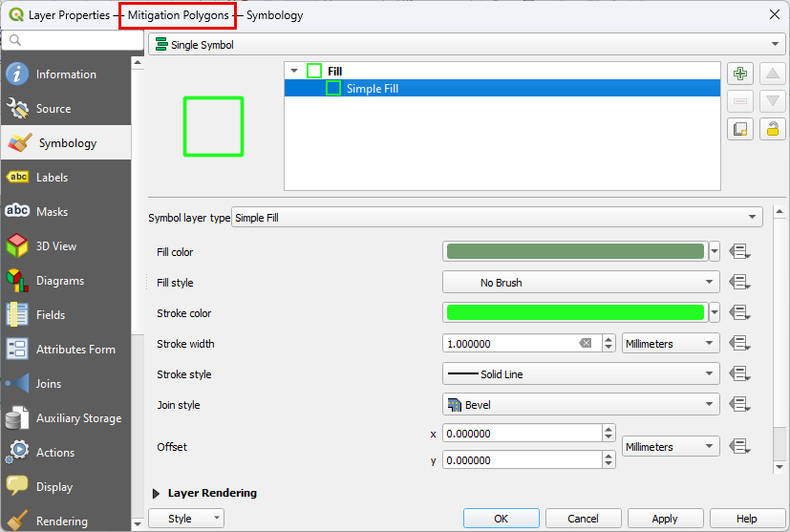Open data-defined override for Stroke width
Viewport: 790px width, 532px height.
click(x=739, y=344)
